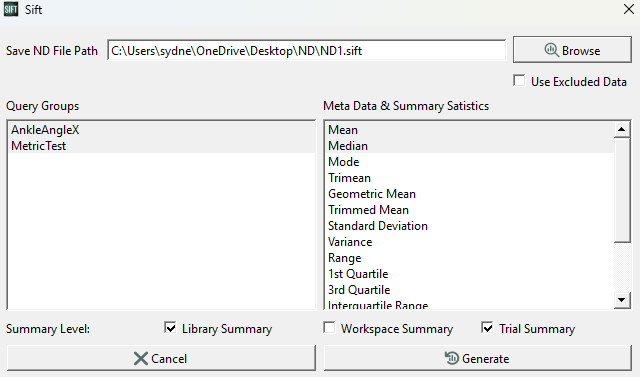Screen dimensions: 640x377
Task: Close the Sift dialog window
Action: point(629,9)
